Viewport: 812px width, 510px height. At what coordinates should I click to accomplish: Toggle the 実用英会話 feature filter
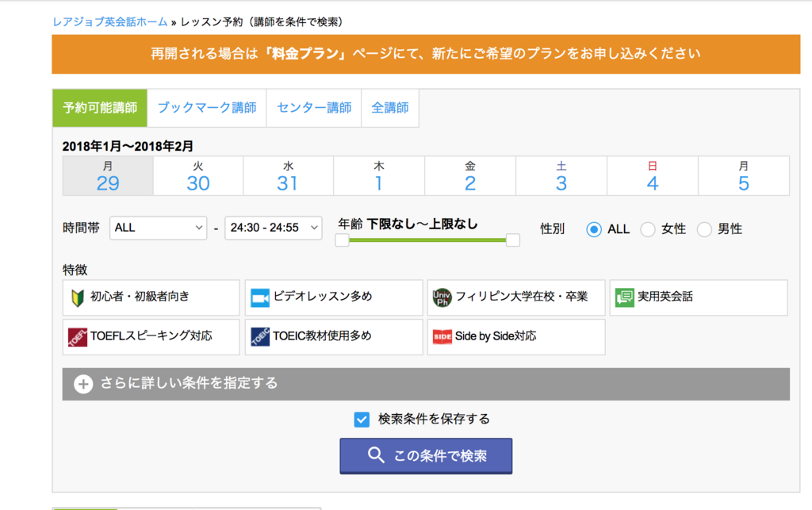[x=699, y=297]
